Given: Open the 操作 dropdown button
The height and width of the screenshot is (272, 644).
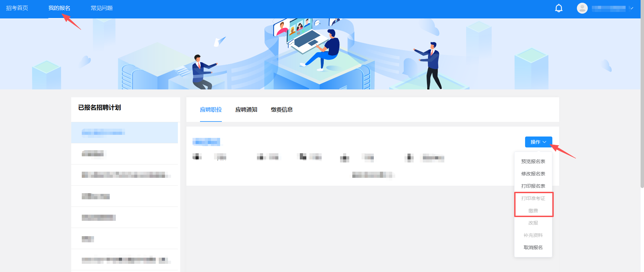Looking at the screenshot, I should click(x=538, y=142).
